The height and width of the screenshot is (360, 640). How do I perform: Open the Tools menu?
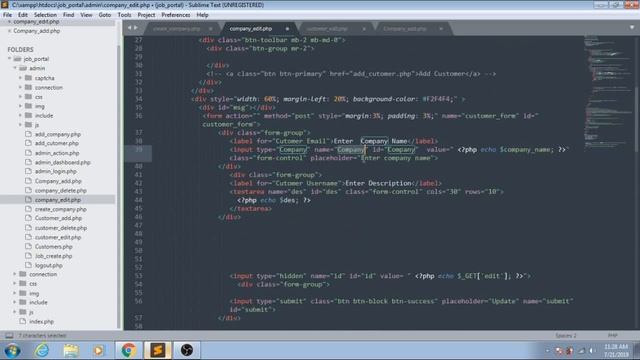[124, 15]
